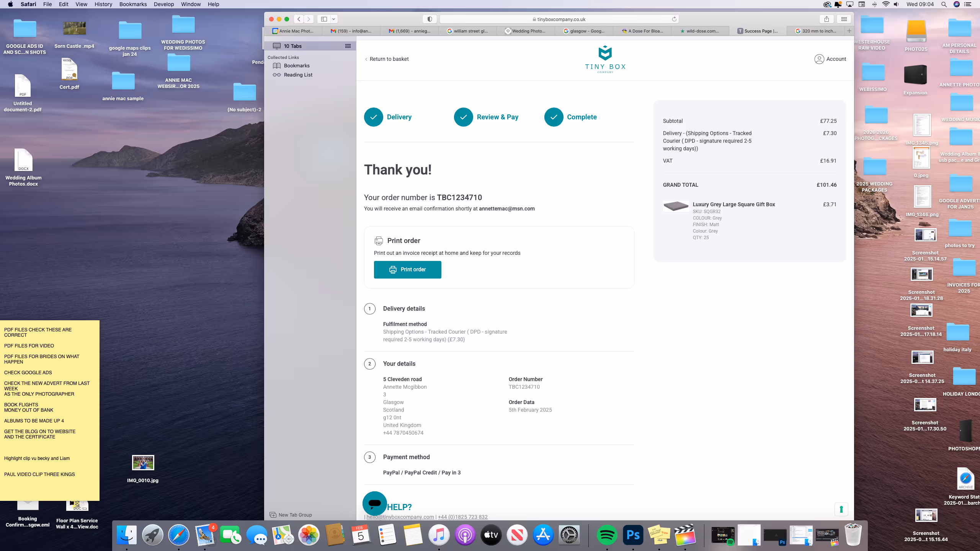The width and height of the screenshot is (980, 551).
Task: Click the tinyboxcompany.co.uk address bar
Action: pos(559,19)
